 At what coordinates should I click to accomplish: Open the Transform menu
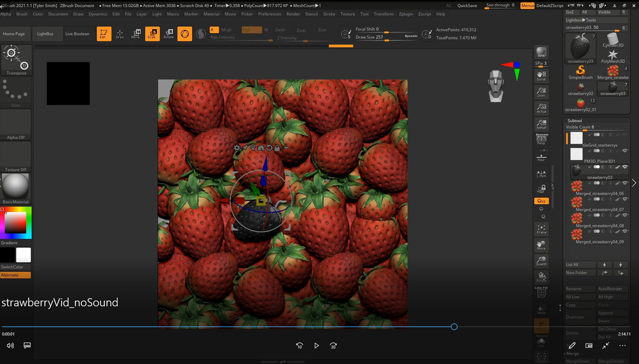[x=383, y=14]
